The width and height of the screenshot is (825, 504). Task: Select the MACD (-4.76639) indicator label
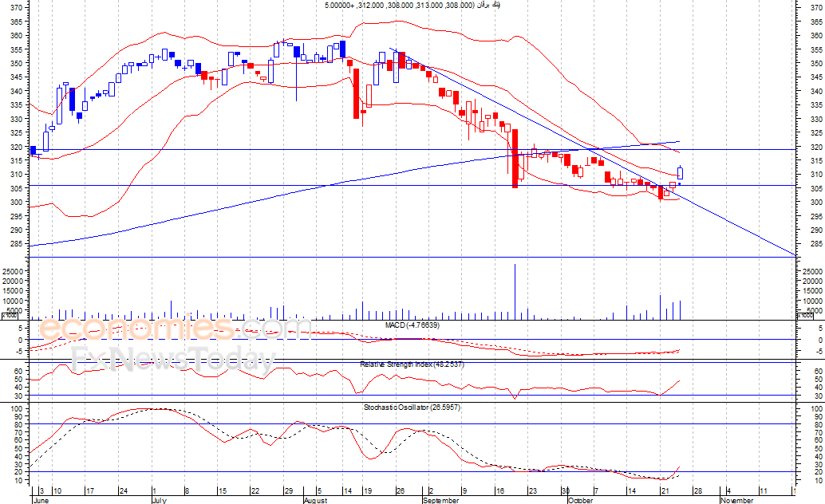pos(412,325)
